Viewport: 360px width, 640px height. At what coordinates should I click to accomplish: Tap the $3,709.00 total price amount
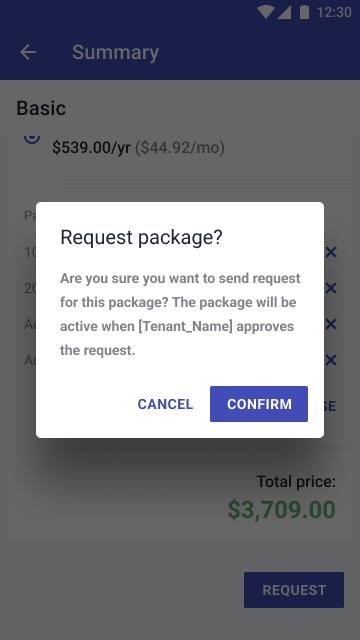[282, 509]
